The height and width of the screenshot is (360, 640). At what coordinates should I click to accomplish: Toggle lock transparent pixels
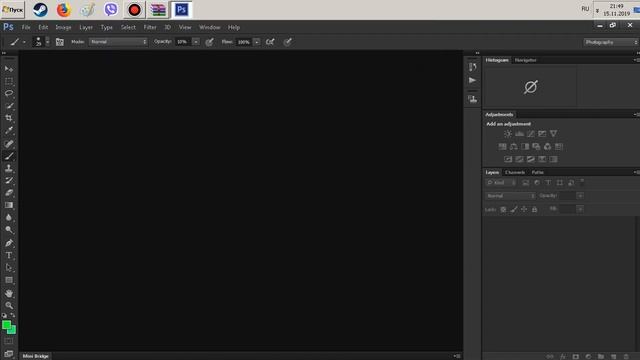[x=503, y=209]
